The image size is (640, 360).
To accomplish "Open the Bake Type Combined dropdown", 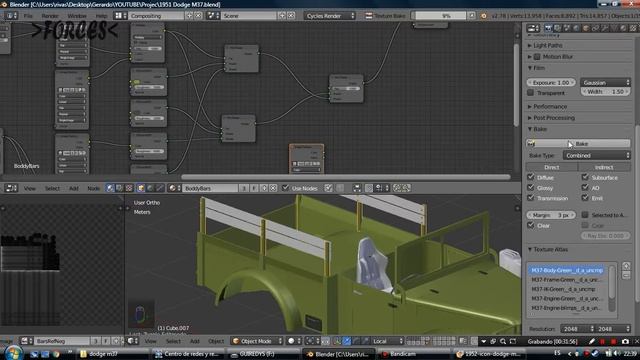I will 597,156.
